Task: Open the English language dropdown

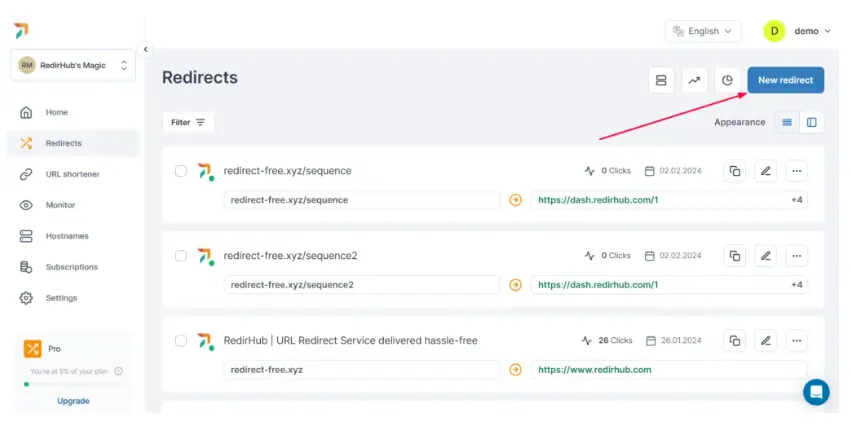Action: (x=703, y=31)
